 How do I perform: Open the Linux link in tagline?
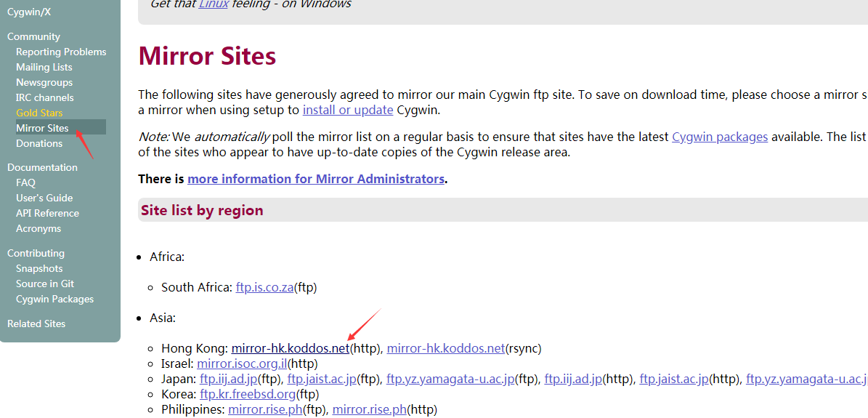tap(214, 4)
